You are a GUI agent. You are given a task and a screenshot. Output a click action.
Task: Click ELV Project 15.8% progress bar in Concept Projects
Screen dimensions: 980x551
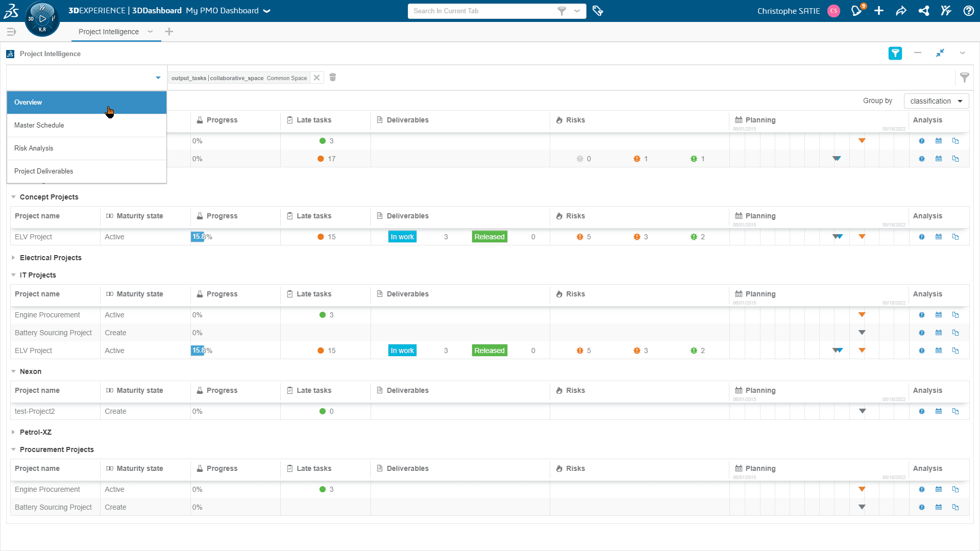point(198,237)
